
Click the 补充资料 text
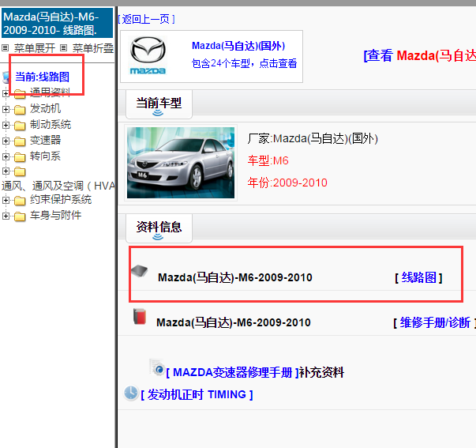point(322,372)
